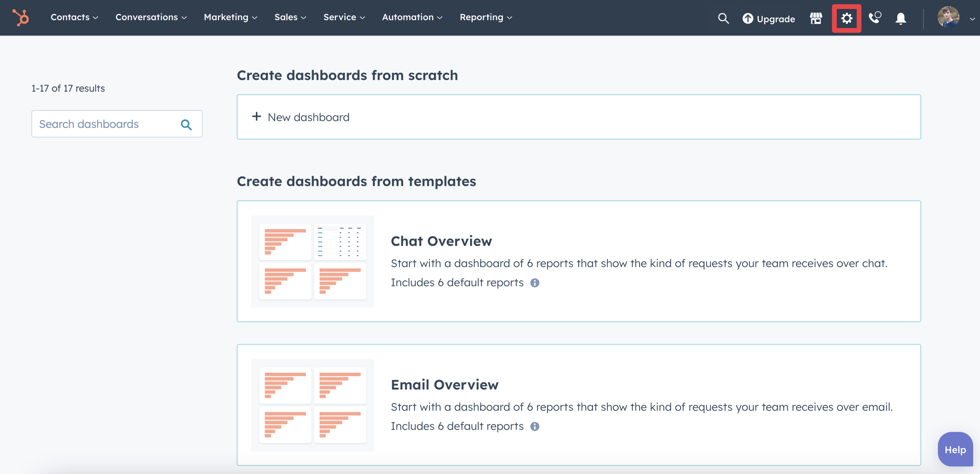Open the notifications bell
The image size is (980, 474).
901,18
